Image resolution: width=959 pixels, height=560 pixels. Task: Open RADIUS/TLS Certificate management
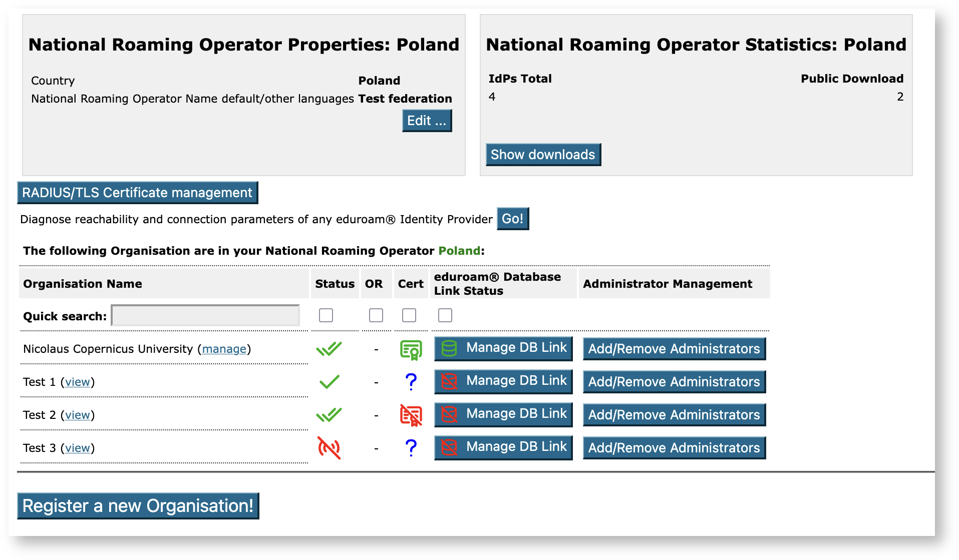(x=137, y=192)
